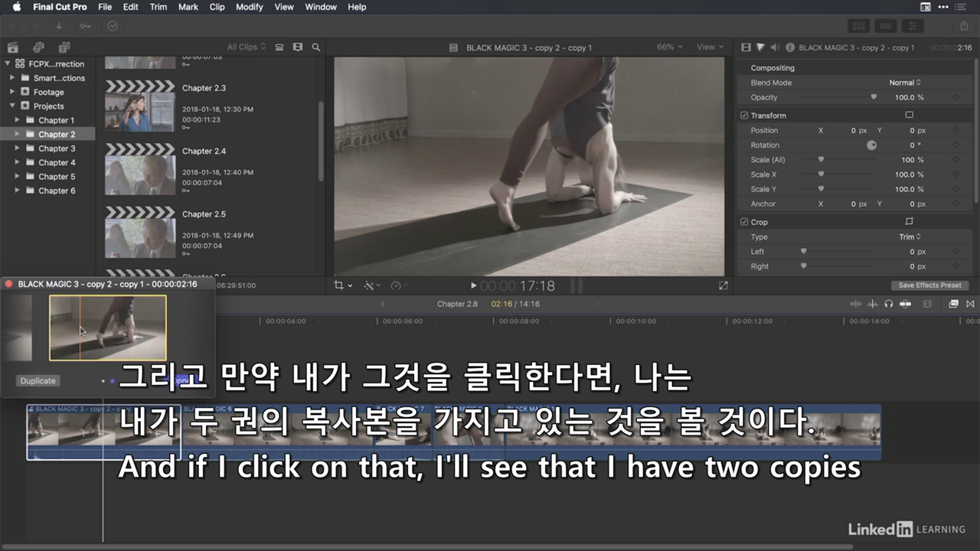Add Position keyframe diamond

pos(956,131)
